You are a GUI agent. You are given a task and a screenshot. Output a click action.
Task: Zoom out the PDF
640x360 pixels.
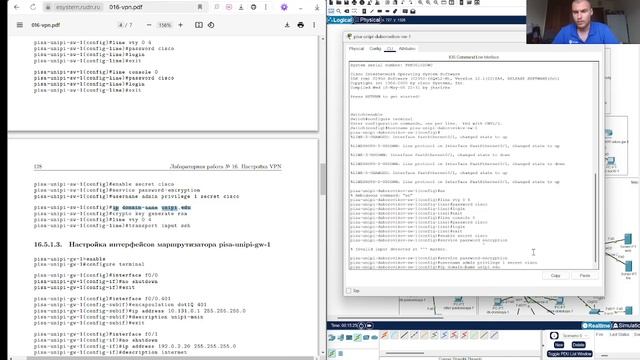coord(149,25)
